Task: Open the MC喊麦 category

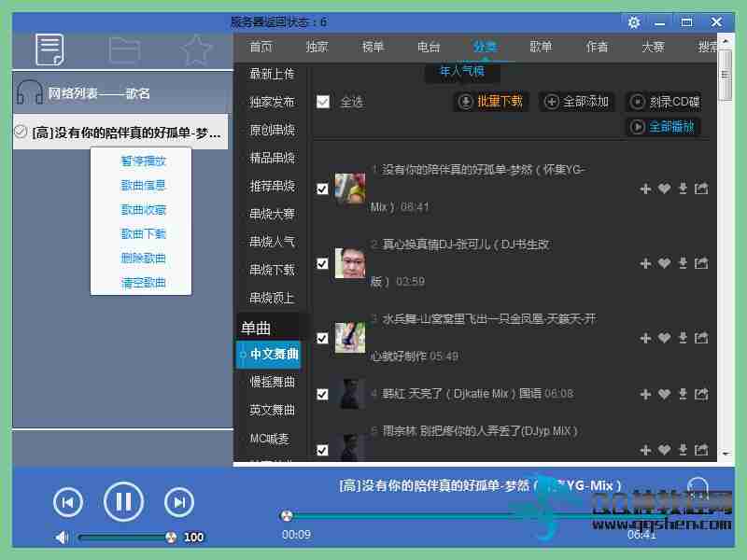Action: click(x=270, y=438)
